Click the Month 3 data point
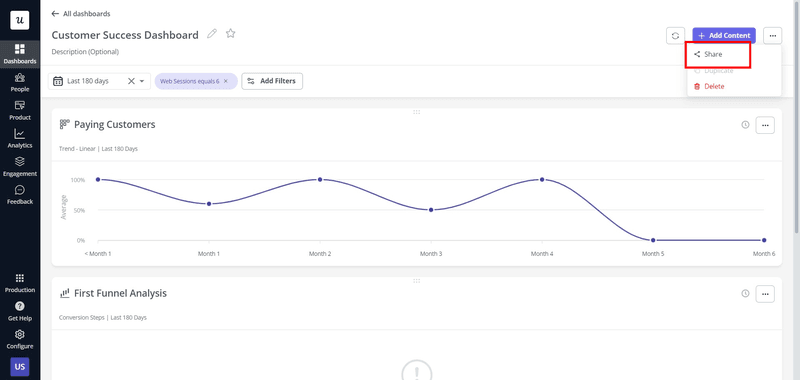Image resolution: width=800 pixels, height=380 pixels. [x=431, y=210]
